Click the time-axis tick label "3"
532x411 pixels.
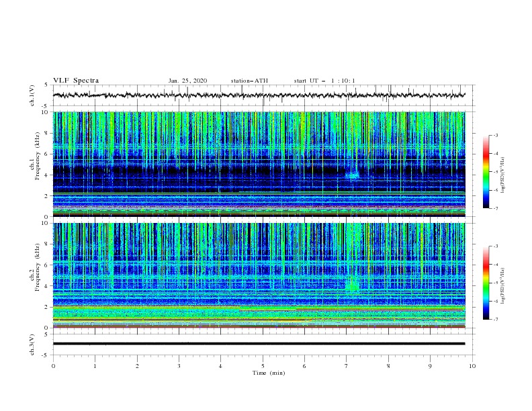(x=179, y=366)
